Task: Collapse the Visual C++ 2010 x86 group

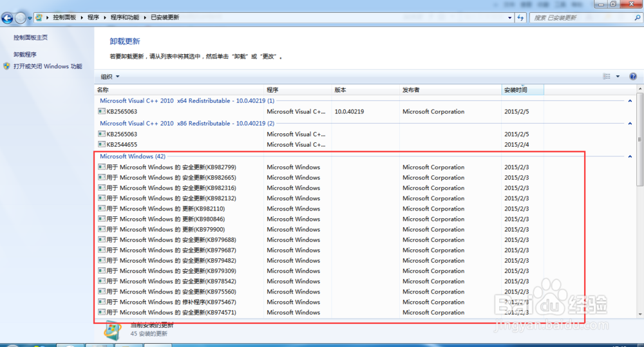Action: [x=630, y=124]
